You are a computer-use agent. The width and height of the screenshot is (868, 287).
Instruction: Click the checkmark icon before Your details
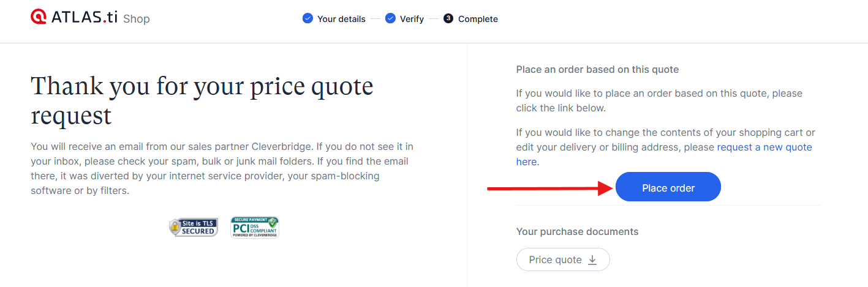pyautogui.click(x=308, y=18)
